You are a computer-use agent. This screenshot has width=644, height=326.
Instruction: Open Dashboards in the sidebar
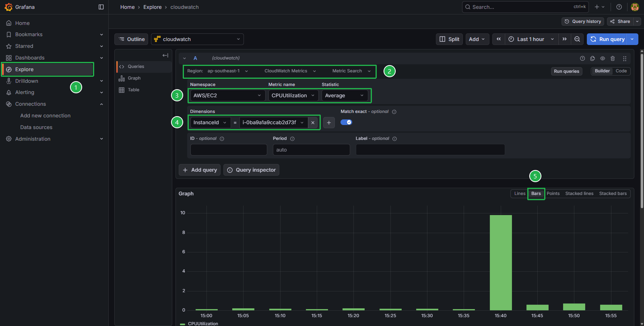(x=30, y=58)
